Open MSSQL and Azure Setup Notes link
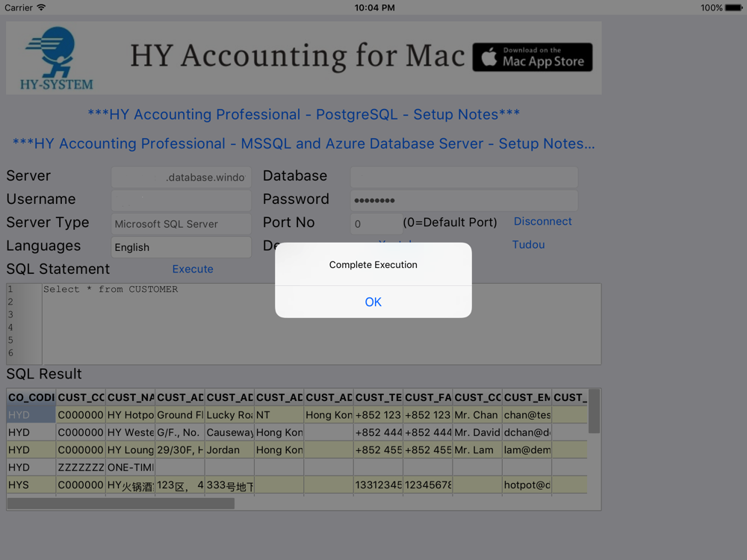747x560 pixels. pos(303,143)
